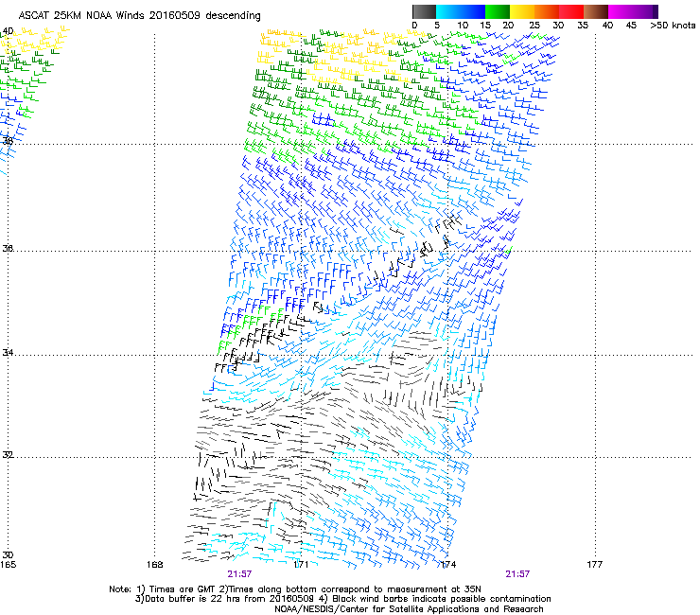700x615 pixels.
Task: Click the latitude label '36'
Action: pos(8,248)
